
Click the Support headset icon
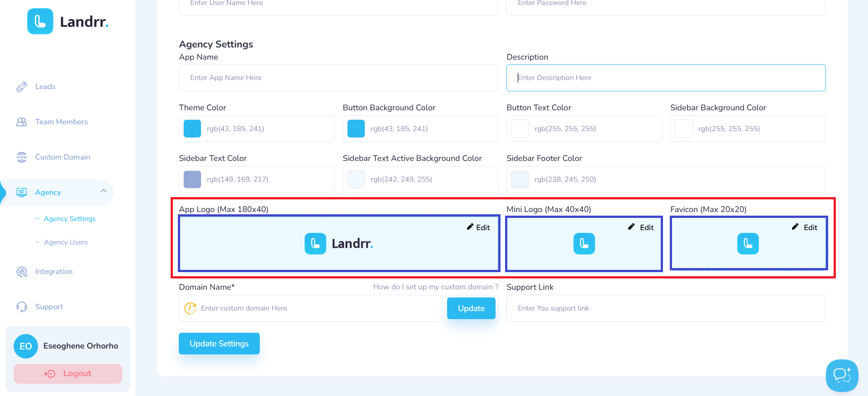22,307
